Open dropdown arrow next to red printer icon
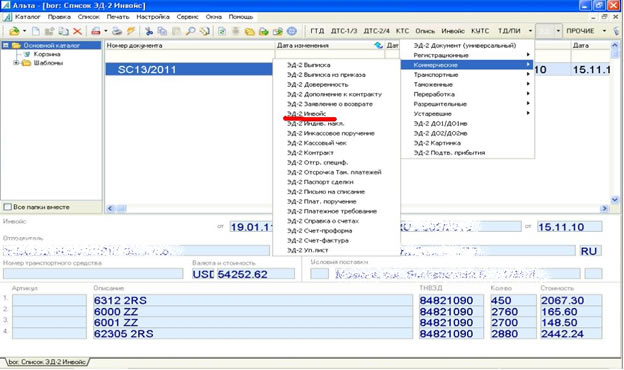Image resolution: width=624 pixels, height=370 pixels. tap(106, 31)
